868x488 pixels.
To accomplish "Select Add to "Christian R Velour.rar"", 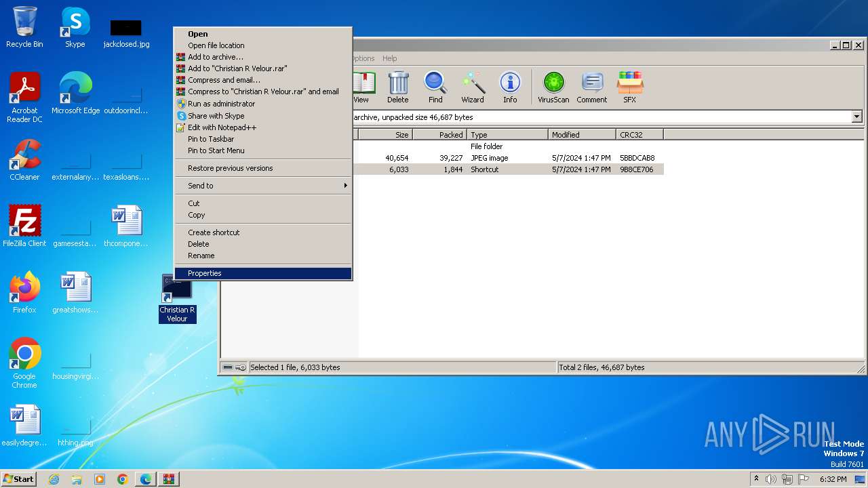I will point(263,68).
